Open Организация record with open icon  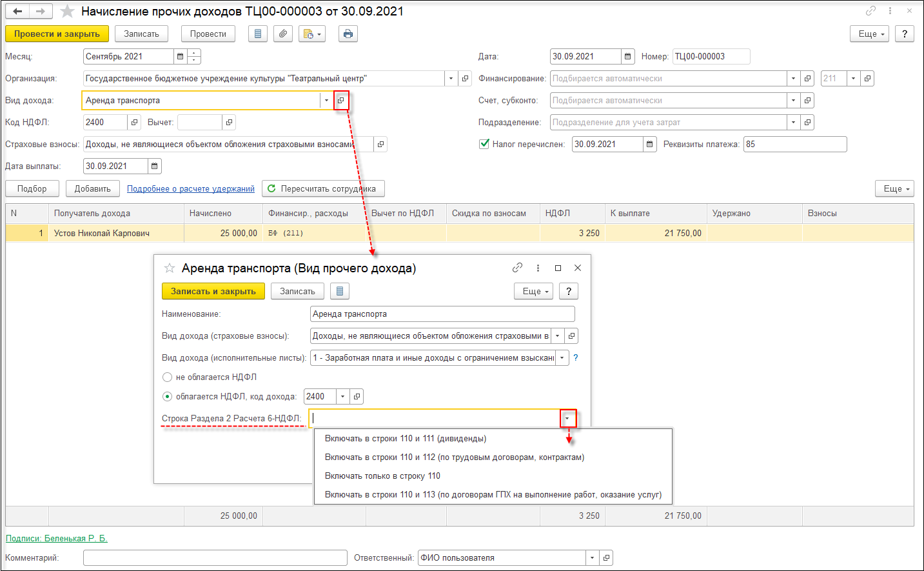point(465,79)
